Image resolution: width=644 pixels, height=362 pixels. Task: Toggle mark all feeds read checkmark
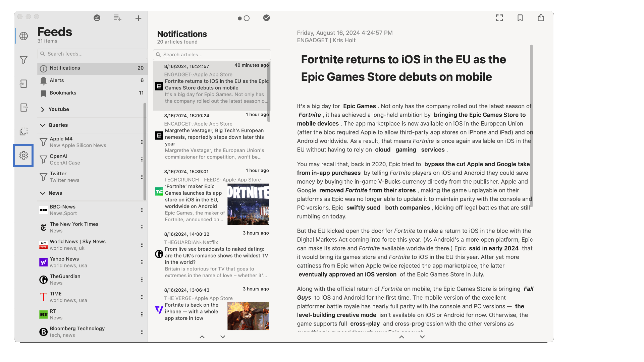(x=97, y=18)
